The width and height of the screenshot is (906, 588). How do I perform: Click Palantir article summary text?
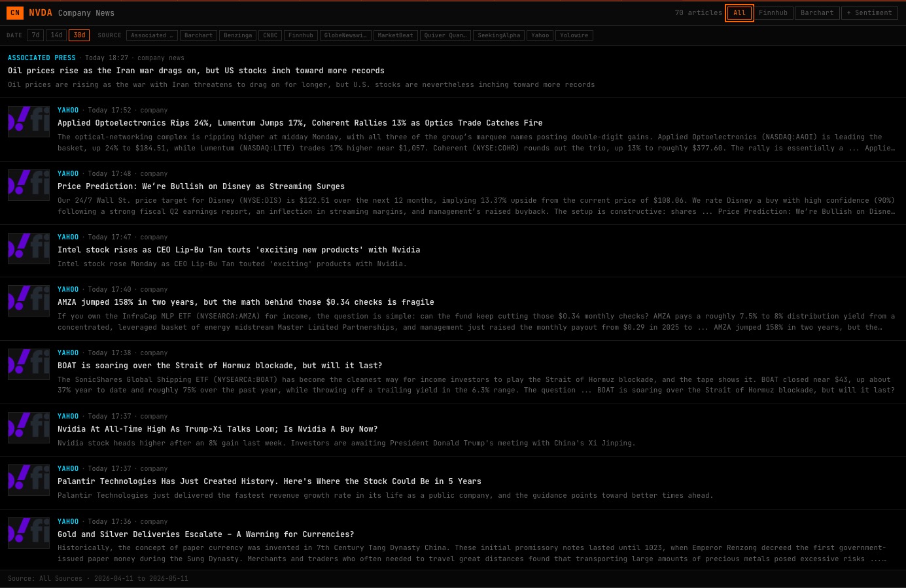[385, 496]
